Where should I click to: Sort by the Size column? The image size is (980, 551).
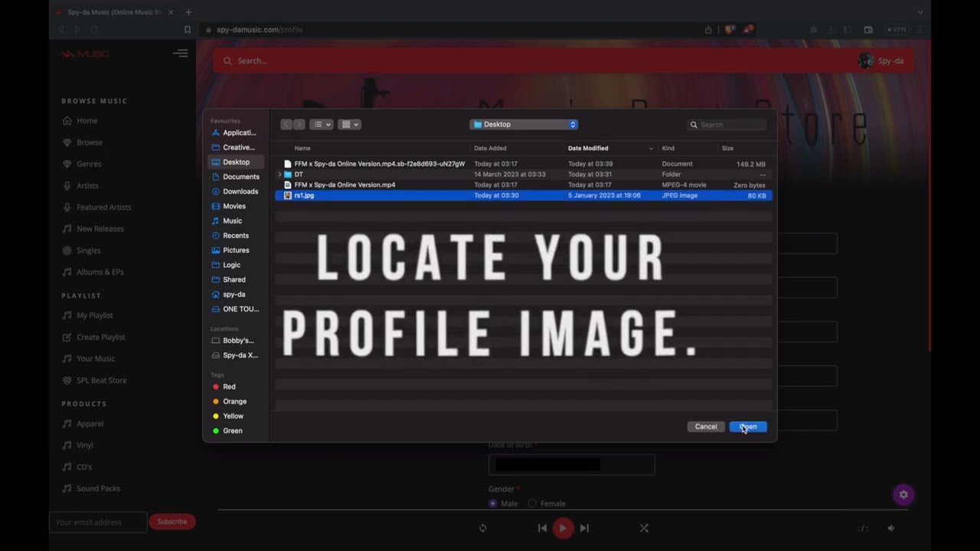point(727,148)
